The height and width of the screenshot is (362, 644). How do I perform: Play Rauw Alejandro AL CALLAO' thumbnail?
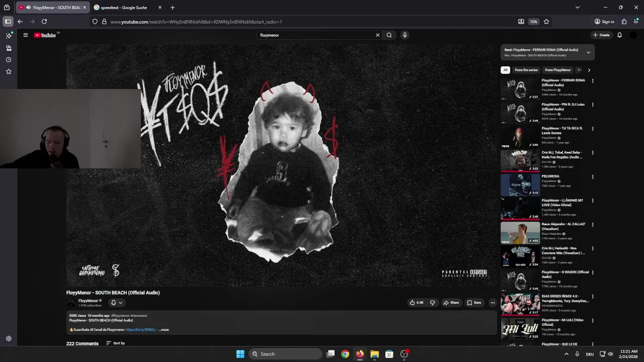520,232
